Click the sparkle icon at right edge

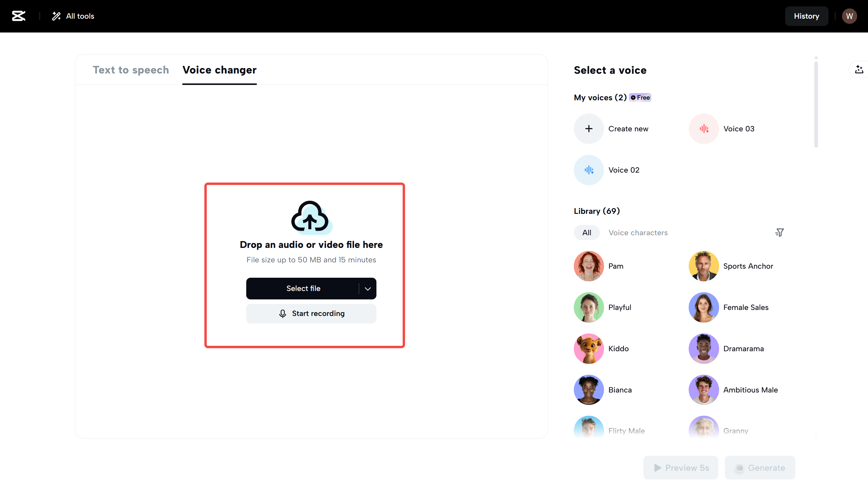coord(859,70)
